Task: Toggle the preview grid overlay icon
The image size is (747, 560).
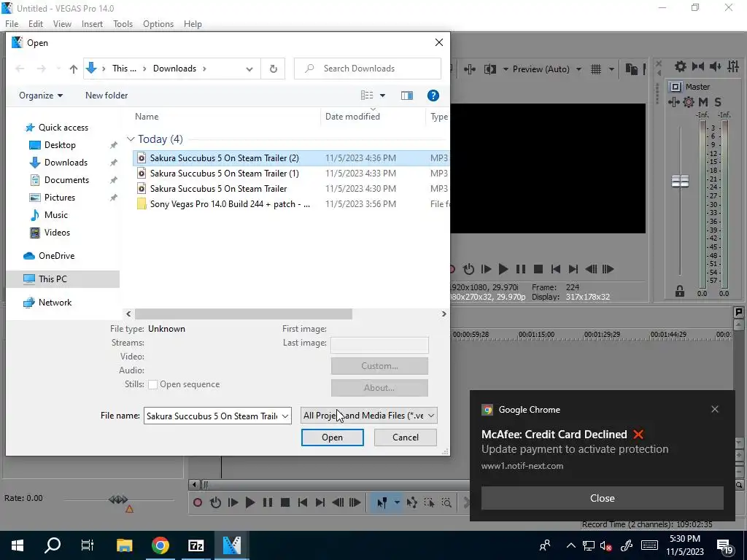Action: click(x=595, y=69)
